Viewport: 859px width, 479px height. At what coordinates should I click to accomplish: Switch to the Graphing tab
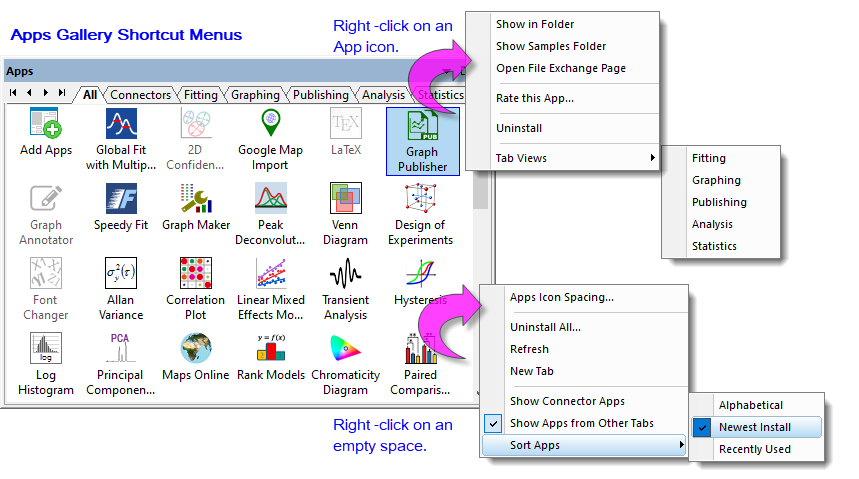pos(255,95)
